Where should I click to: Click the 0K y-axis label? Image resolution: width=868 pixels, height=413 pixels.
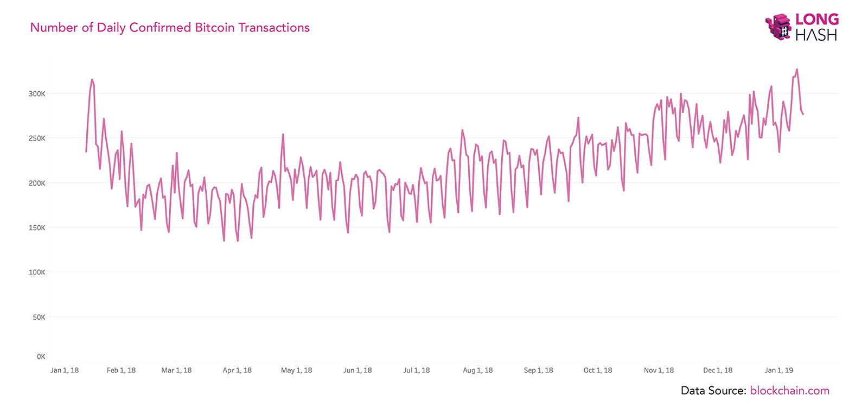coord(41,357)
